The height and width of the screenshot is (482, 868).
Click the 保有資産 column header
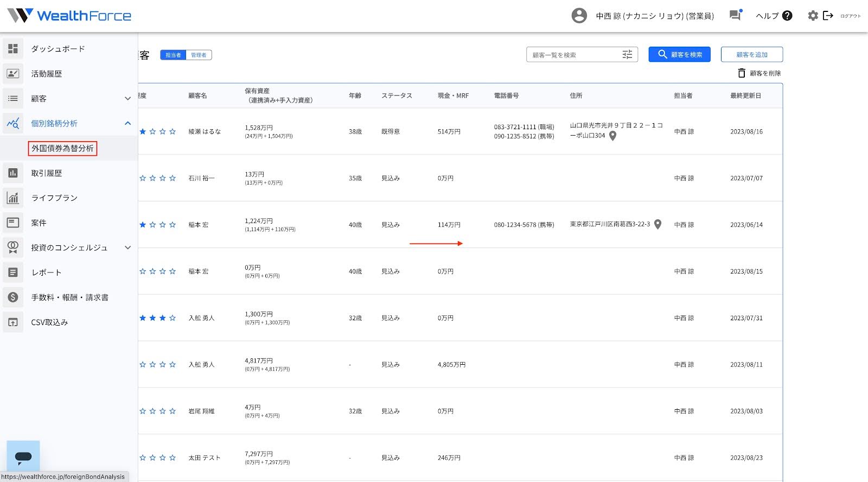[x=278, y=96]
